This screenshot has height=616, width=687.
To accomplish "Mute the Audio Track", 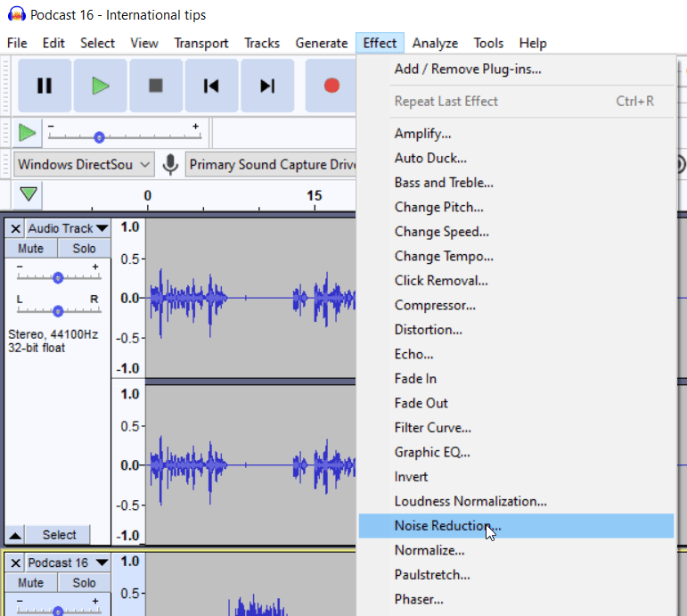I will (30, 249).
